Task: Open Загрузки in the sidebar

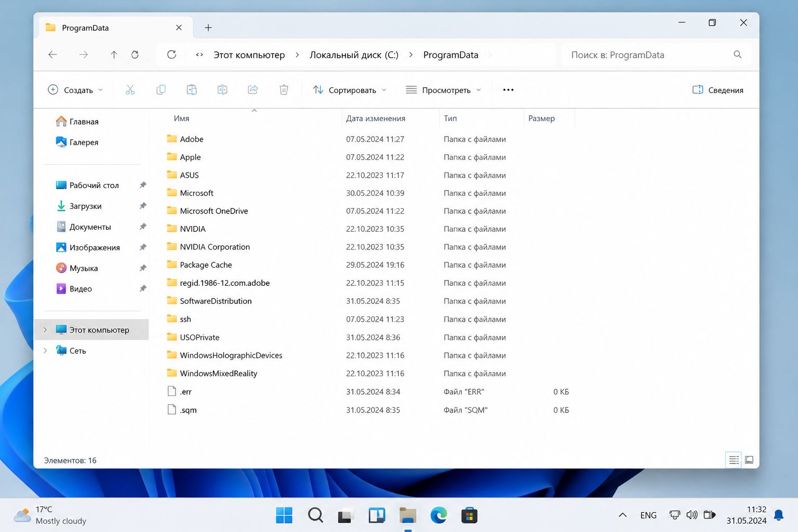Action: point(78,206)
